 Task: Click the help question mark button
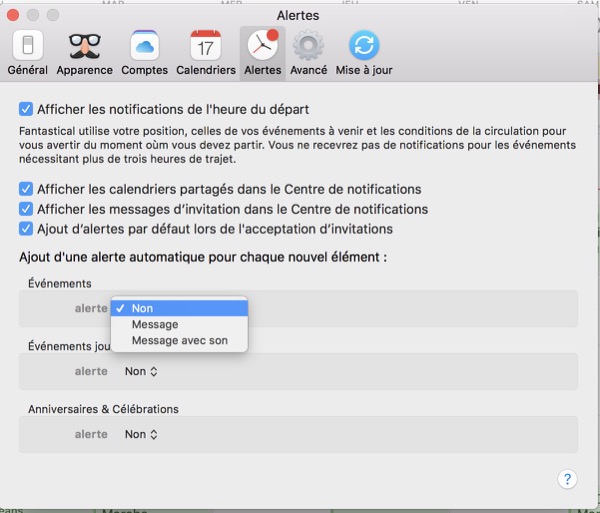point(567,479)
